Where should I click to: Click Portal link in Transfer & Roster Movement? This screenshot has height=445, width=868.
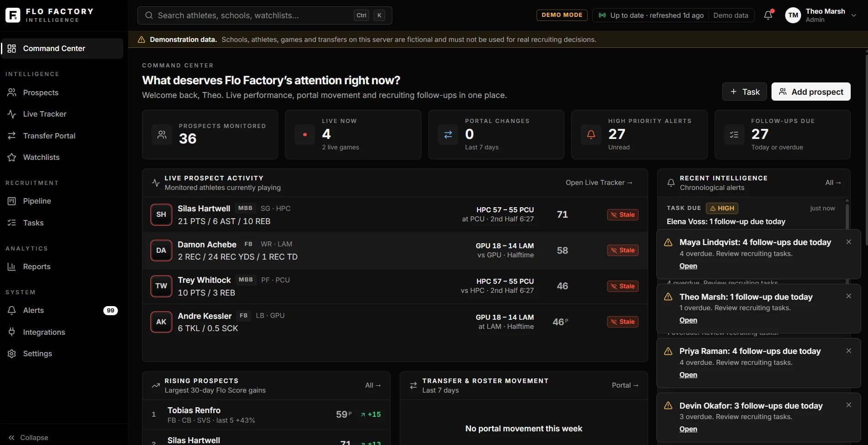pos(625,385)
